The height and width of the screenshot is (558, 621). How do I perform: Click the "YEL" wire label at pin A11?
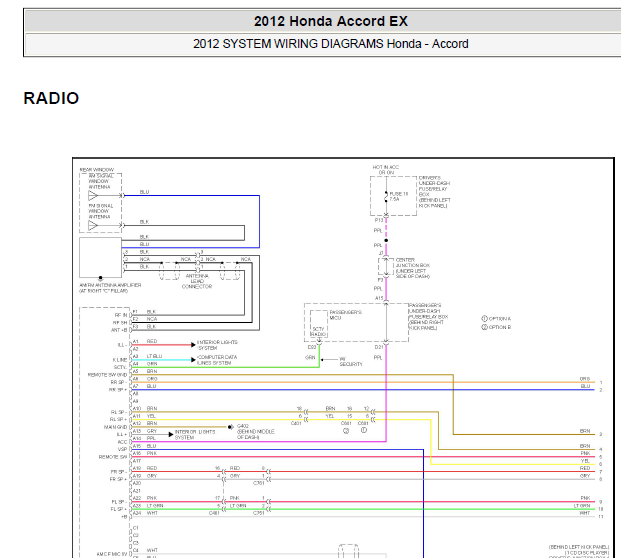click(x=151, y=416)
